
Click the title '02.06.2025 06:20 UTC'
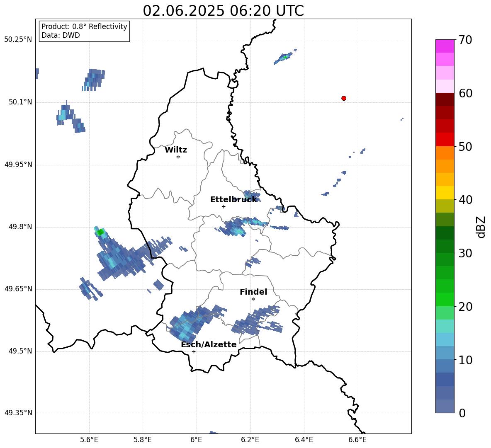pyautogui.click(x=223, y=11)
